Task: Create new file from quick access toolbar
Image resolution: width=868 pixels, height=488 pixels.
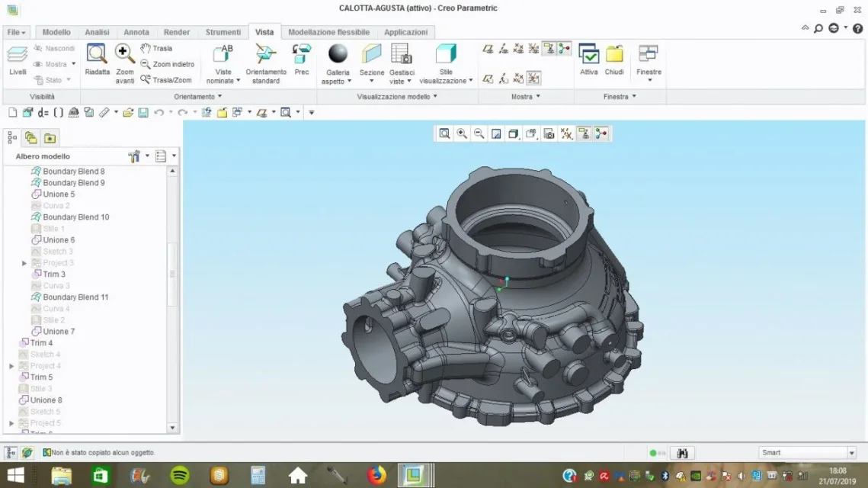Action: (x=12, y=112)
